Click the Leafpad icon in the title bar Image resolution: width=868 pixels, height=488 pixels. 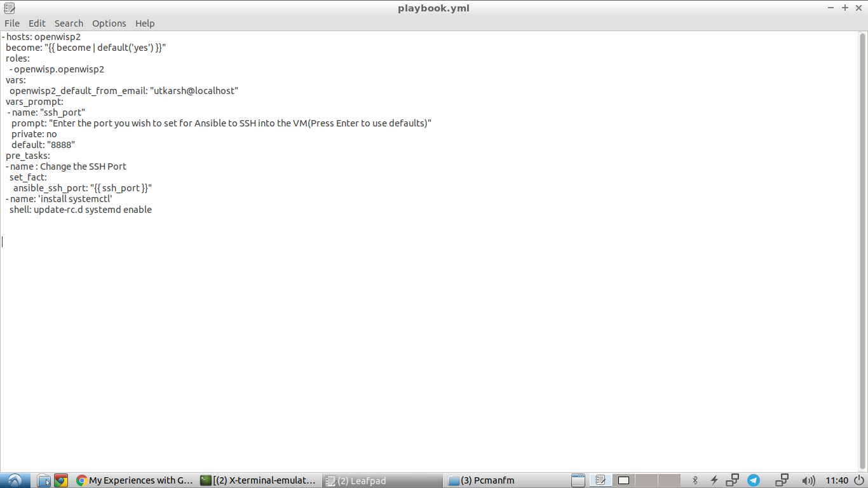[x=8, y=8]
